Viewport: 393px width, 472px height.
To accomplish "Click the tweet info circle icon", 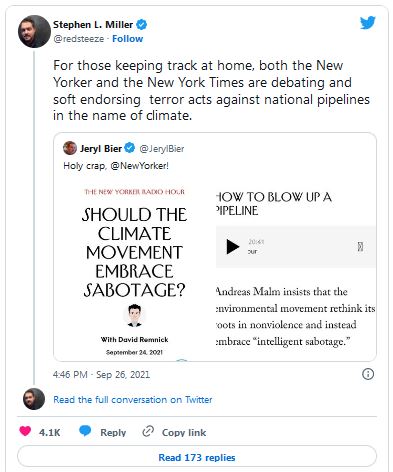I will click(x=368, y=374).
